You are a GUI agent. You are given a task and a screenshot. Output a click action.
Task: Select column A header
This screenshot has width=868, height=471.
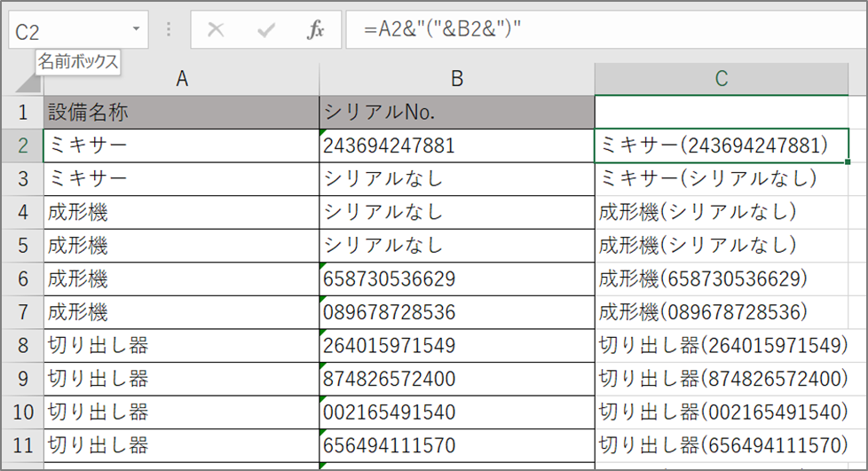click(181, 79)
